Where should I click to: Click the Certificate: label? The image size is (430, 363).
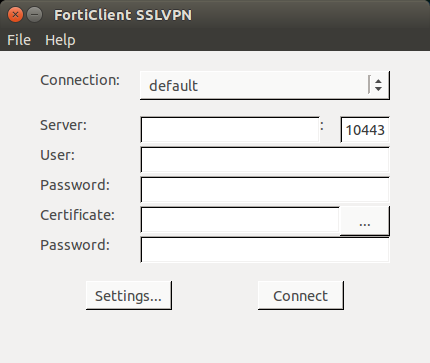(x=77, y=215)
